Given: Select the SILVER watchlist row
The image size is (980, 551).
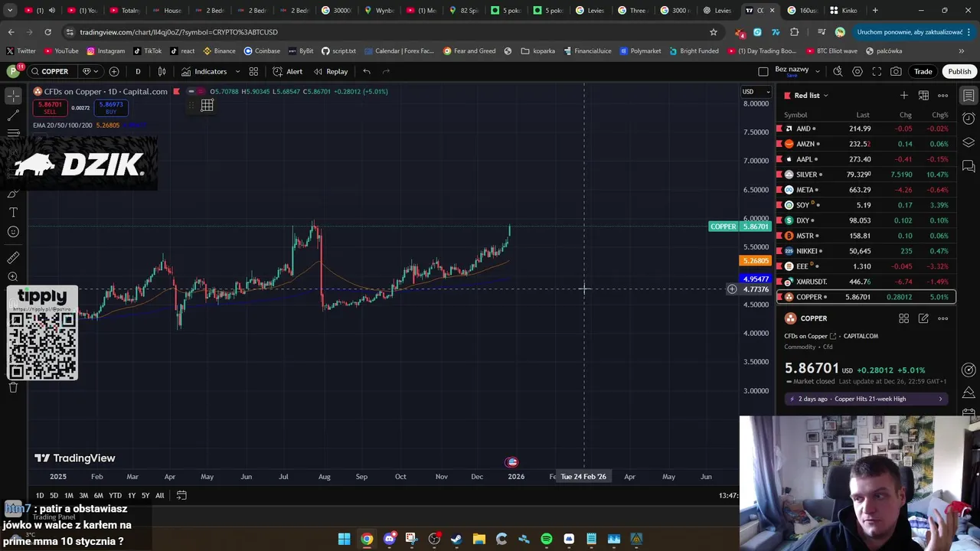Looking at the screenshot, I should pos(866,174).
